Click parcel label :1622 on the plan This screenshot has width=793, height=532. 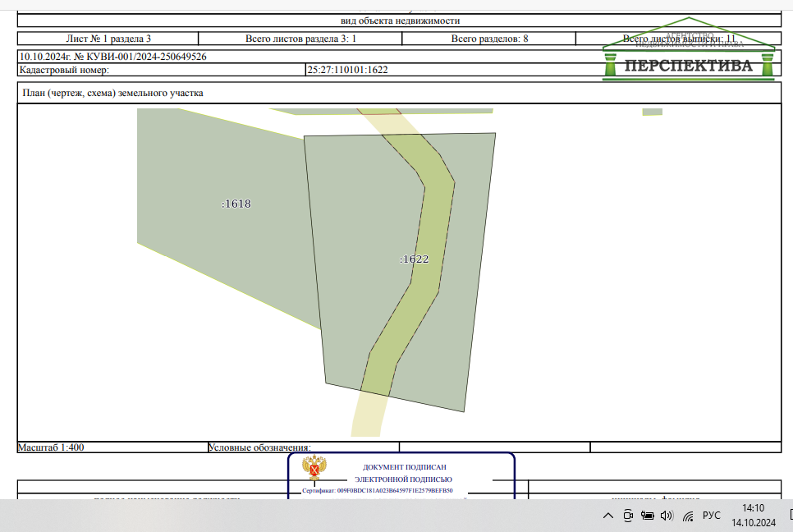(x=415, y=259)
